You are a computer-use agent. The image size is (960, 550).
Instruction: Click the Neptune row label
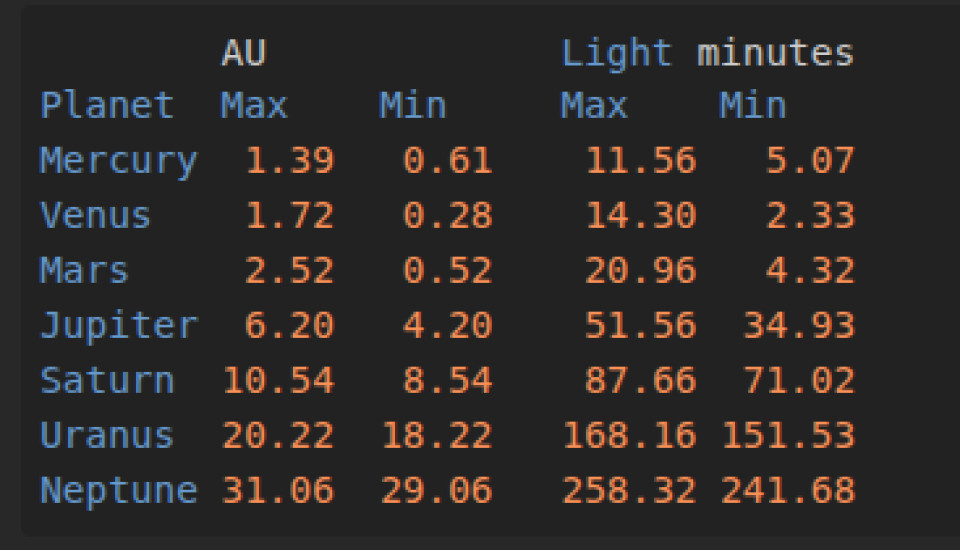point(118,491)
